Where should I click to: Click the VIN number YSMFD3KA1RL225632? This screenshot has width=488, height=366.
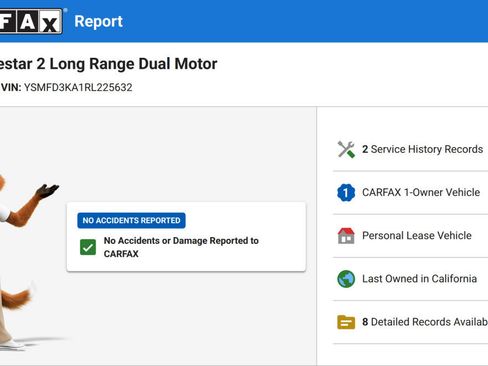(78, 88)
